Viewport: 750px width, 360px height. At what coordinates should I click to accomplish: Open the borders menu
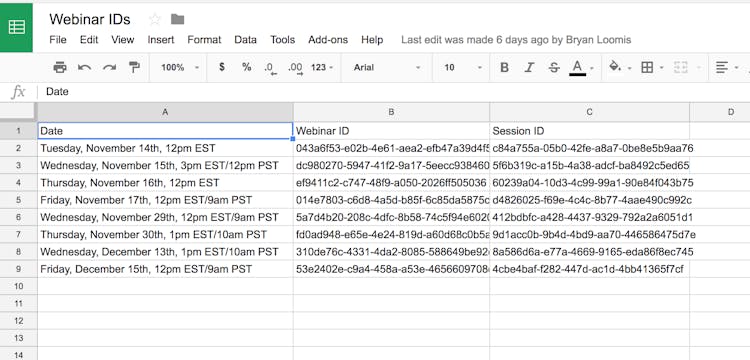coord(647,67)
